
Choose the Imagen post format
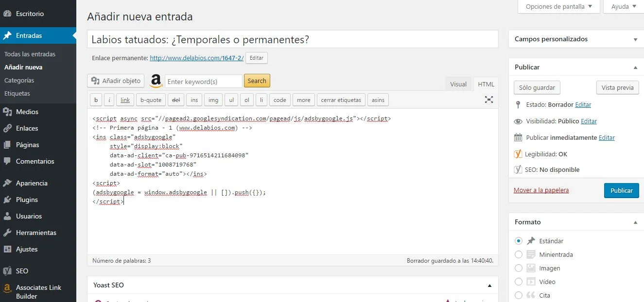click(519, 268)
